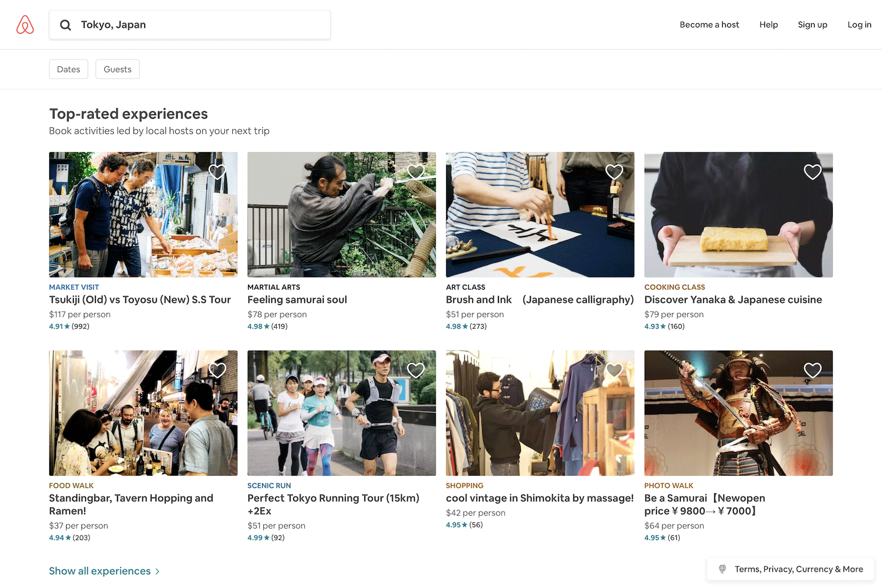Open the Log in page

859,24
